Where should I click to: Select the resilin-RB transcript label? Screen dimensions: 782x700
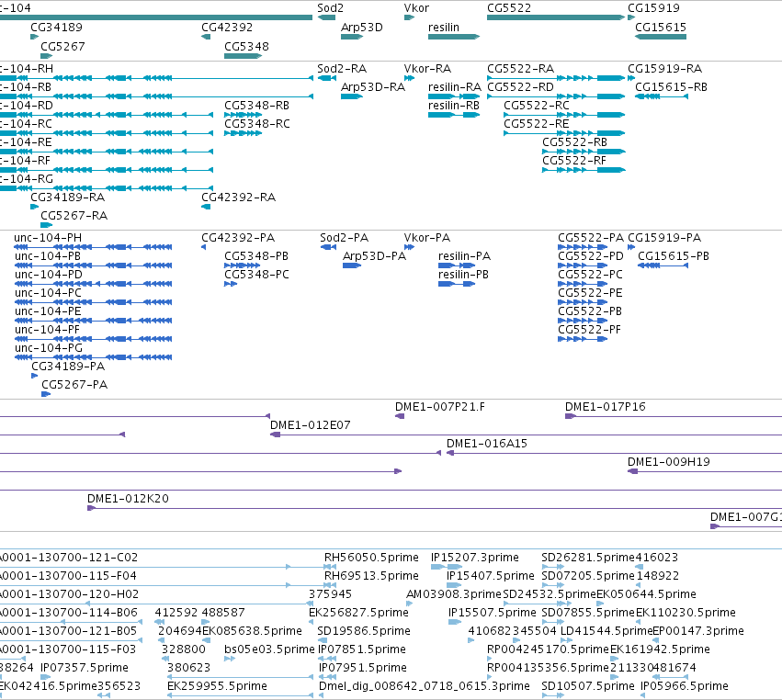[x=454, y=106]
